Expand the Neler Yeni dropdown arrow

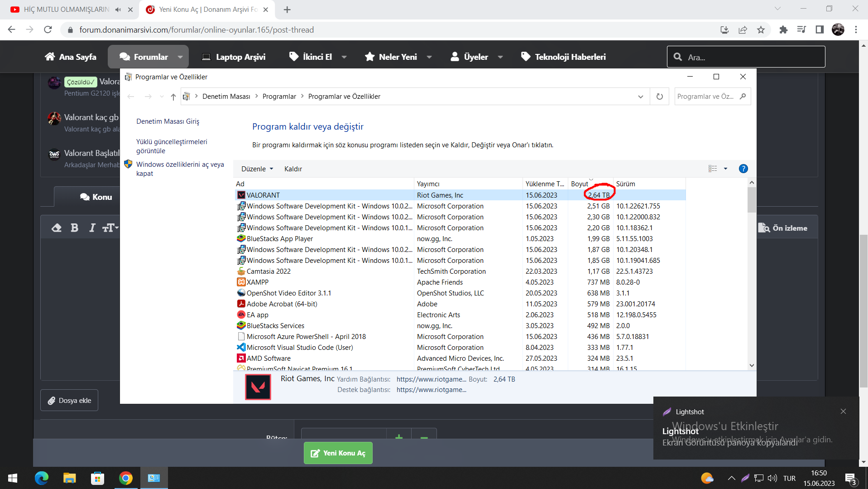pyautogui.click(x=429, y=57)
